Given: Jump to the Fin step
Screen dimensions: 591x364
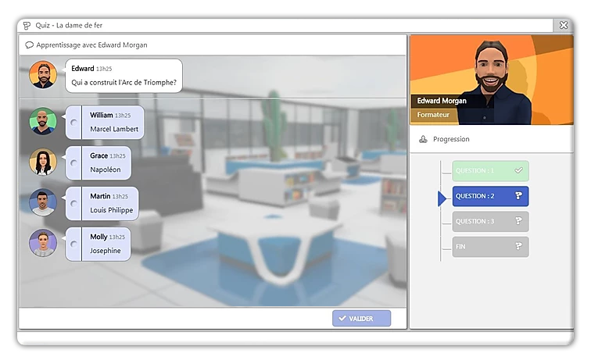Looking at the screenshot, I should click(490, 247).
